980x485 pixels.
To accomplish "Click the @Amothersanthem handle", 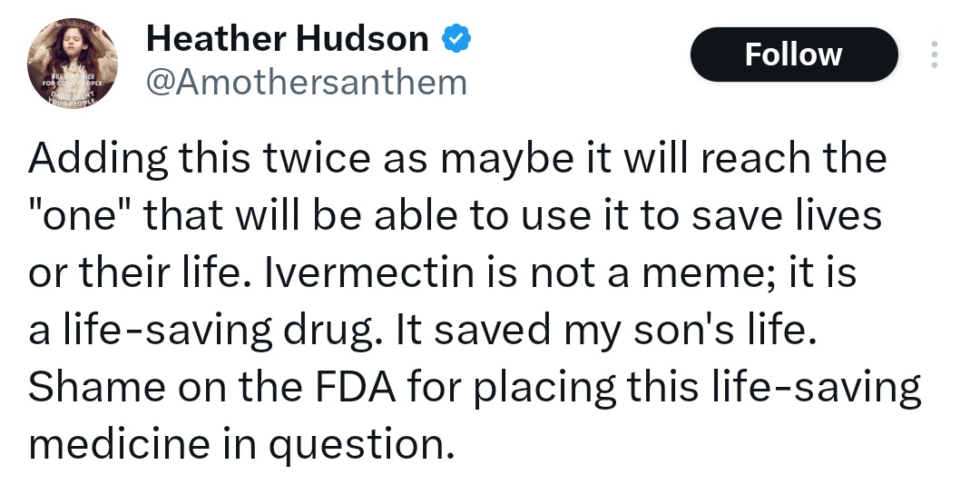I will [307, 83].
